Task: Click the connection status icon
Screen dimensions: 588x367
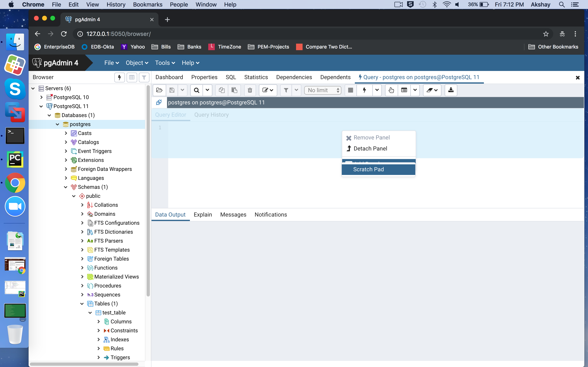Action: (x=159, y=102)
